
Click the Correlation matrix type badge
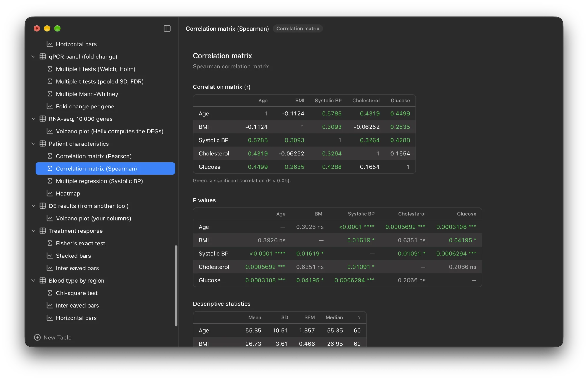[x=298, y=29]
